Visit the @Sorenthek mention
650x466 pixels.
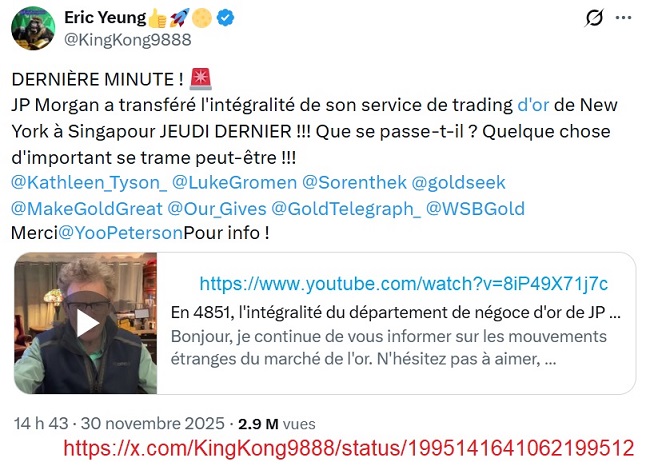[354, 183]
